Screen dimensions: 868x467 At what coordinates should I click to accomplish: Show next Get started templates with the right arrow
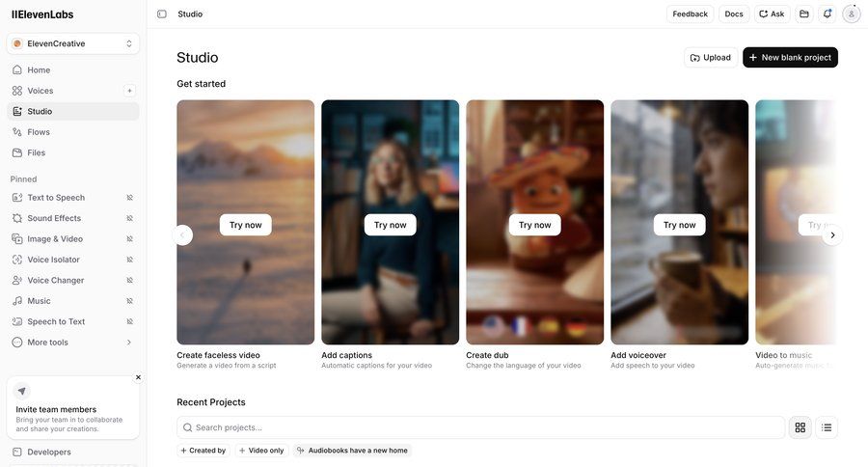coord(832,234)
